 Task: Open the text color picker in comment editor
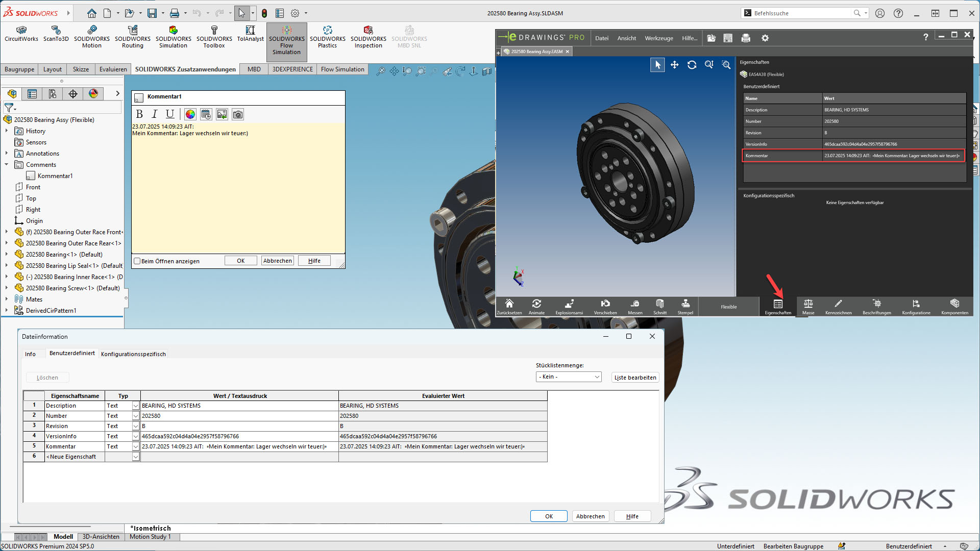pyautogui.click(x=190, y=114)
